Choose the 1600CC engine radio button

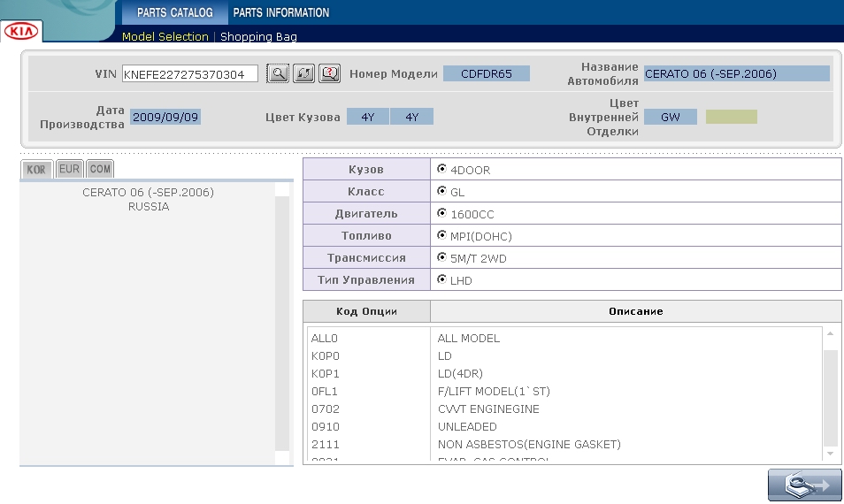click(441, 213)
